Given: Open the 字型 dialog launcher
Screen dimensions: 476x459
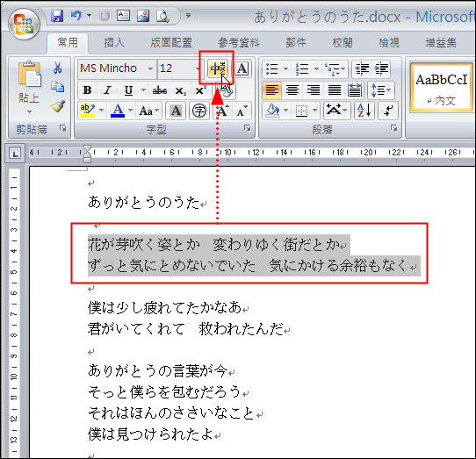Looking at the screenshot, I should click(248, 128).
